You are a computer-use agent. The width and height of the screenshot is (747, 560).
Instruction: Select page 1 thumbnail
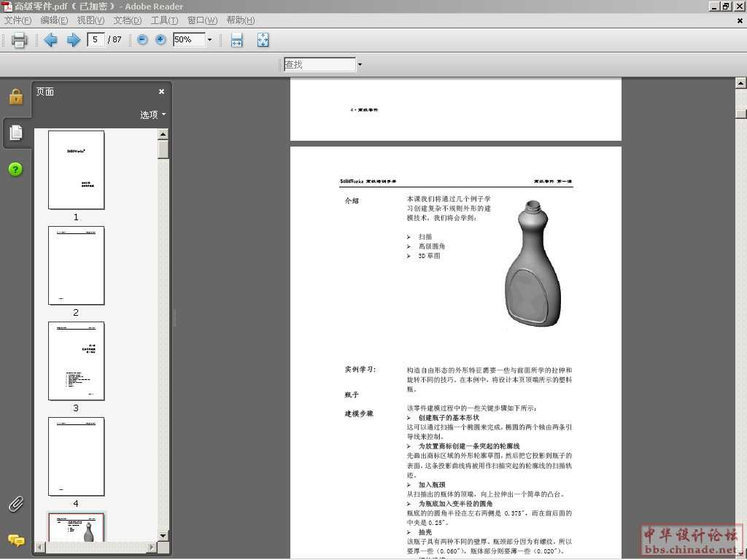point(76,170)
